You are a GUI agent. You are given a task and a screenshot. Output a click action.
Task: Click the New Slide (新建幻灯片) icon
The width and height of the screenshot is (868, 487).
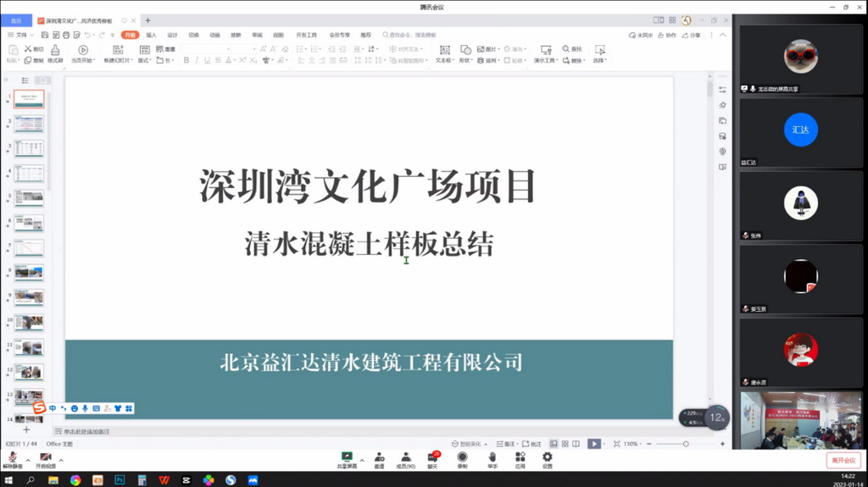point(118,50)
